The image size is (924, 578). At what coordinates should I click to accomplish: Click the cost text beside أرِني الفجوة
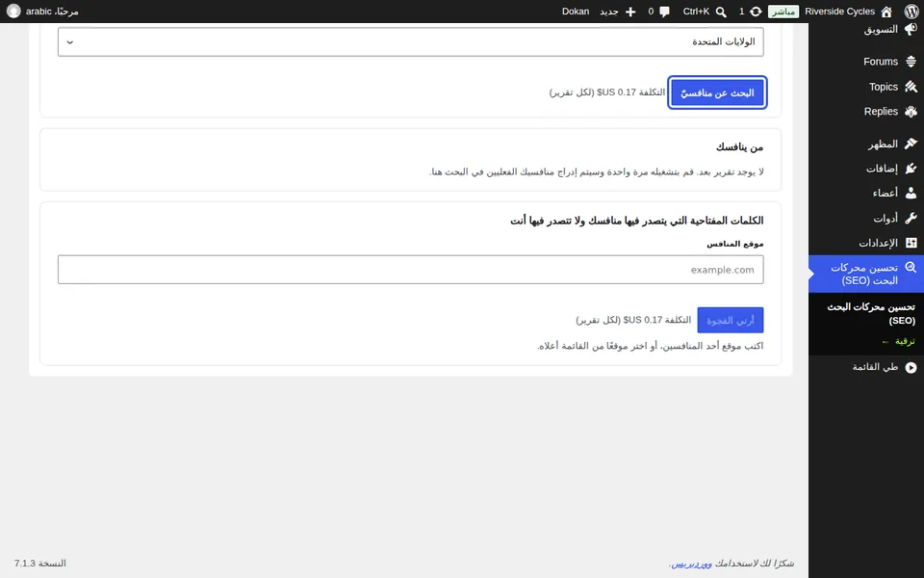point(633,320)
